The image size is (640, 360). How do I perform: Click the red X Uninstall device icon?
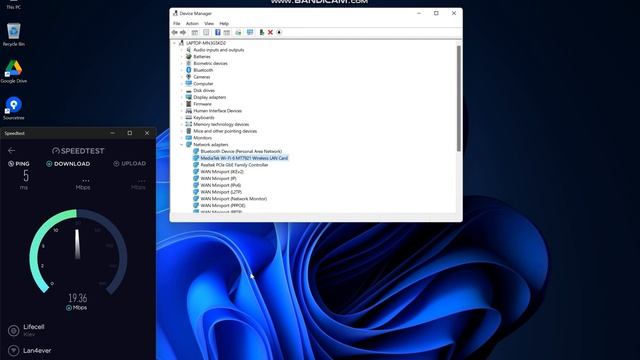(270, 32)
